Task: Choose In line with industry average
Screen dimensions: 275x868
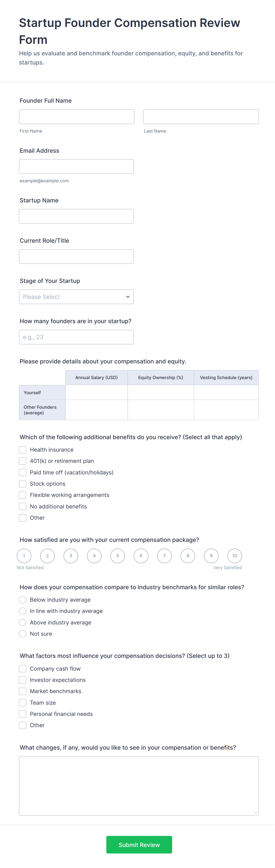Action: (22, 611)
